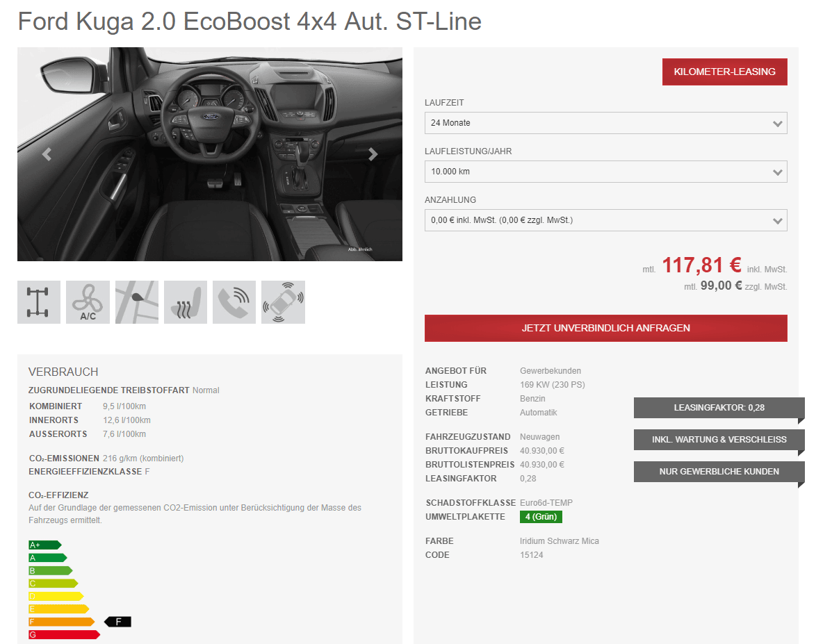Open the Anzahlung 0,00 € dropdown
Screen dimensions: 832x644
[606, 220]
